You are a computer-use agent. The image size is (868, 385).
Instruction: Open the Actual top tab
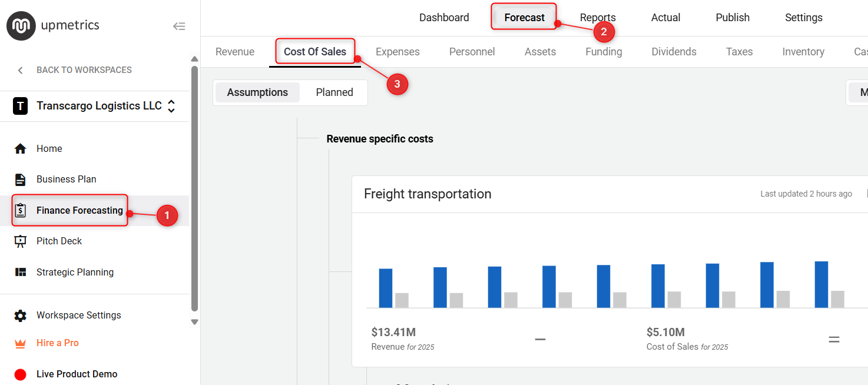[666, 18]
